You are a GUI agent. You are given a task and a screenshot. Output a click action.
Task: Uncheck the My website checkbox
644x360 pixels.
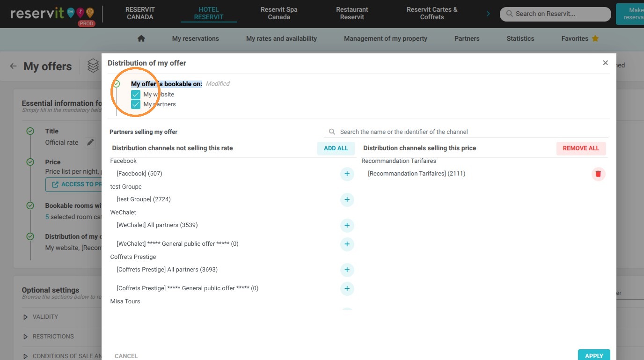pyautogui.click(x=136, y=95)
